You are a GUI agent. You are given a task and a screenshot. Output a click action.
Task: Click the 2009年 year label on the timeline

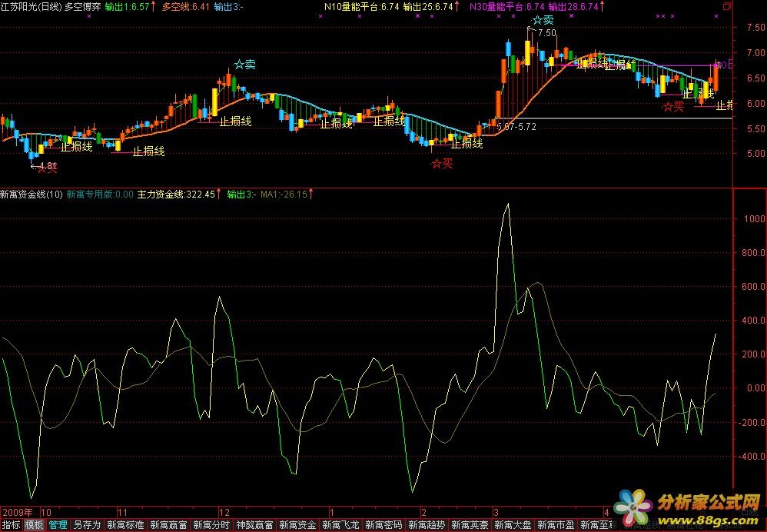click(18, 513)
